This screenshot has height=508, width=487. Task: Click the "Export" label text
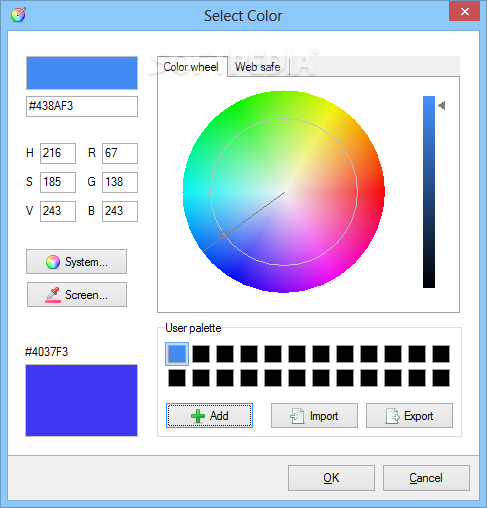tap(419, 416)
